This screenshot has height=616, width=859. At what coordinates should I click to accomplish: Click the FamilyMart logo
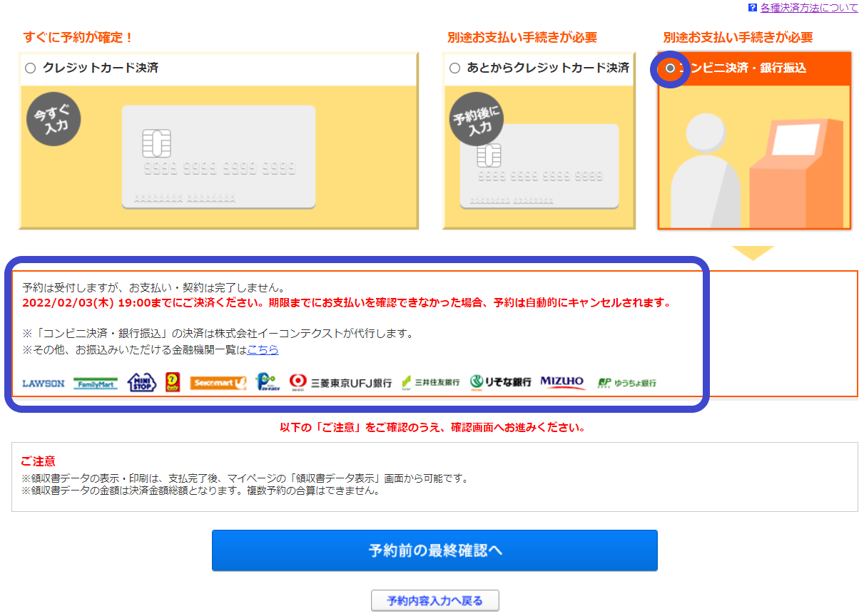96,384
